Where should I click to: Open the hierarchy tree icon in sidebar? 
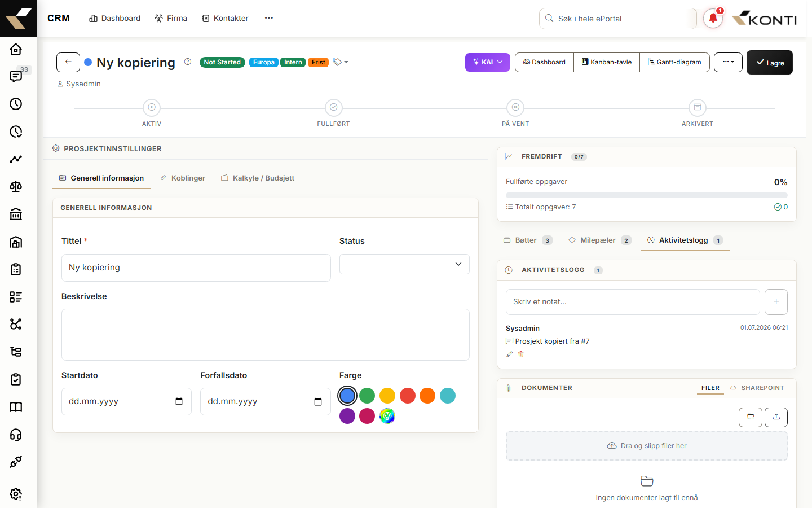point(16,352)
